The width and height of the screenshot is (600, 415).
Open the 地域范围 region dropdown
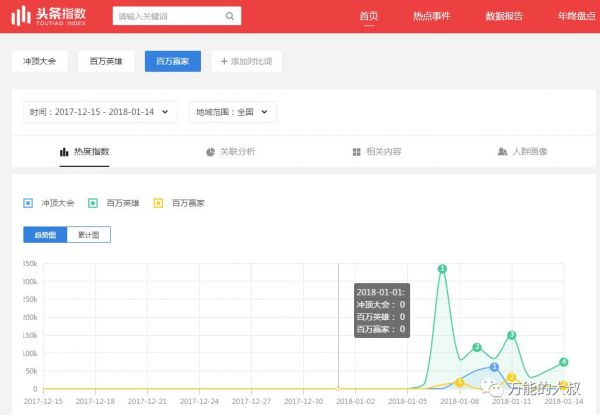coord(232,112)
